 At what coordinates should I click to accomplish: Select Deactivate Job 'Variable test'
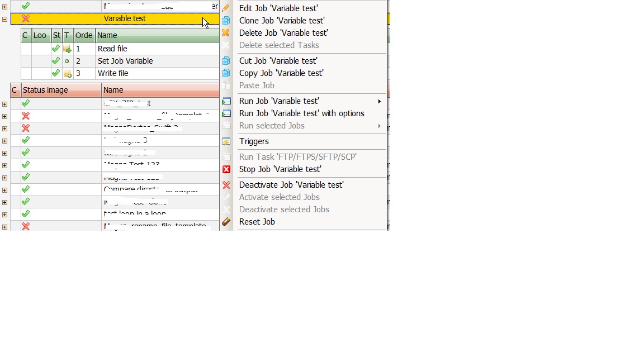point(291,185)
